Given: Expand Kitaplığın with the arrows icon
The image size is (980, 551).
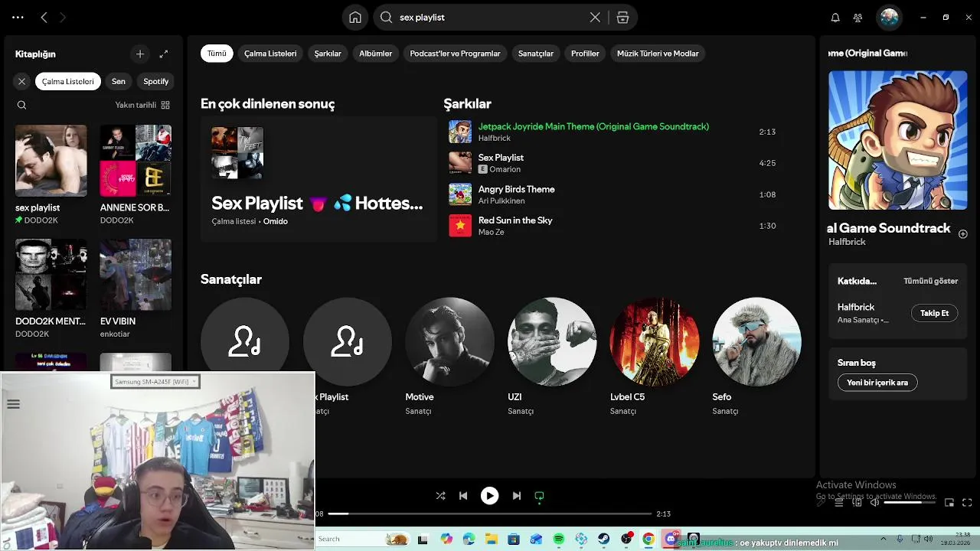Looking at the screenshot, I should (163, 54).
